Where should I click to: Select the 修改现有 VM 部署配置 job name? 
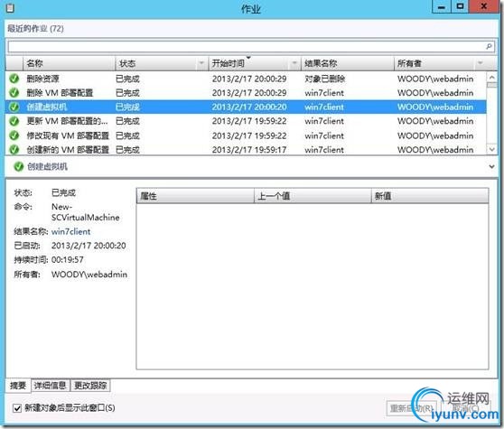pyautogui.click(x=68, y=135)
